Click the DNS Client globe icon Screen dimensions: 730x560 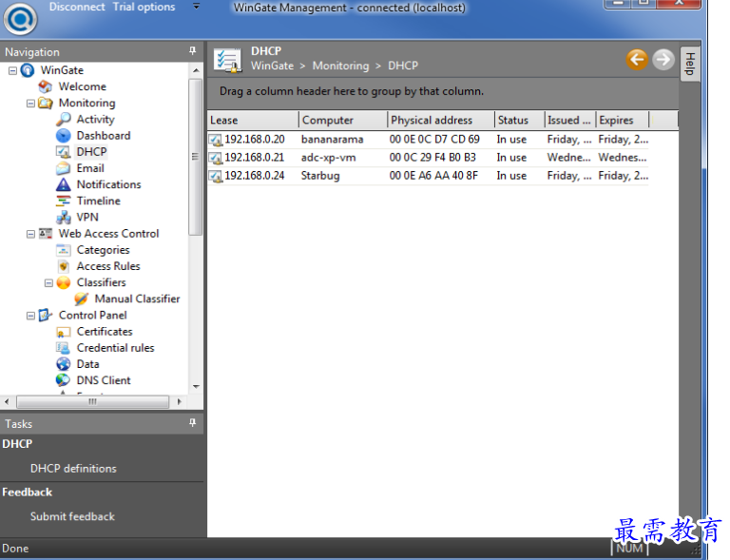(x=63, y=380)
